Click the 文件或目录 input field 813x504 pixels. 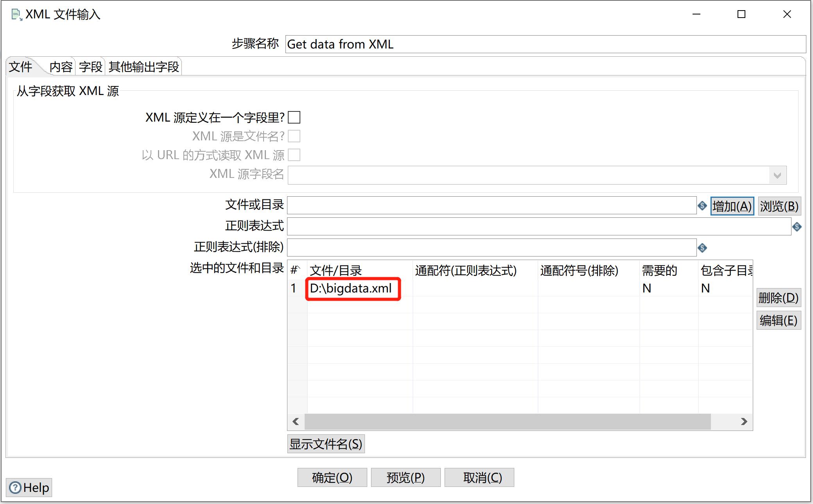click(x=492, y=205)
